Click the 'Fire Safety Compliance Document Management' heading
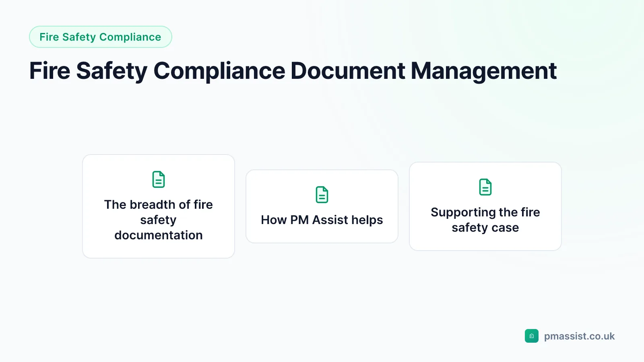This screenshot has width=644, height=362. (x=293, y=71)
